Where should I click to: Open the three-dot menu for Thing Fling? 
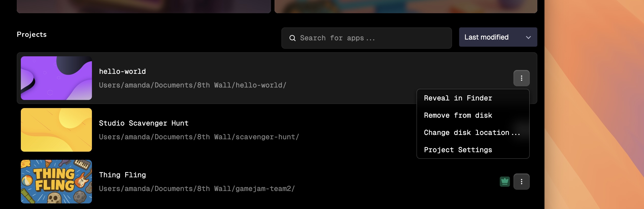click(x=521, y=182)
